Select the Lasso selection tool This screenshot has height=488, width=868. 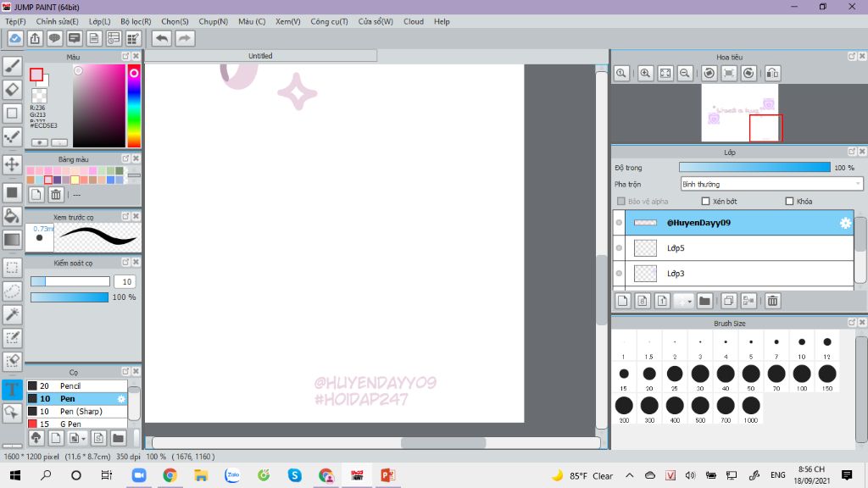(x=12, y=291)
